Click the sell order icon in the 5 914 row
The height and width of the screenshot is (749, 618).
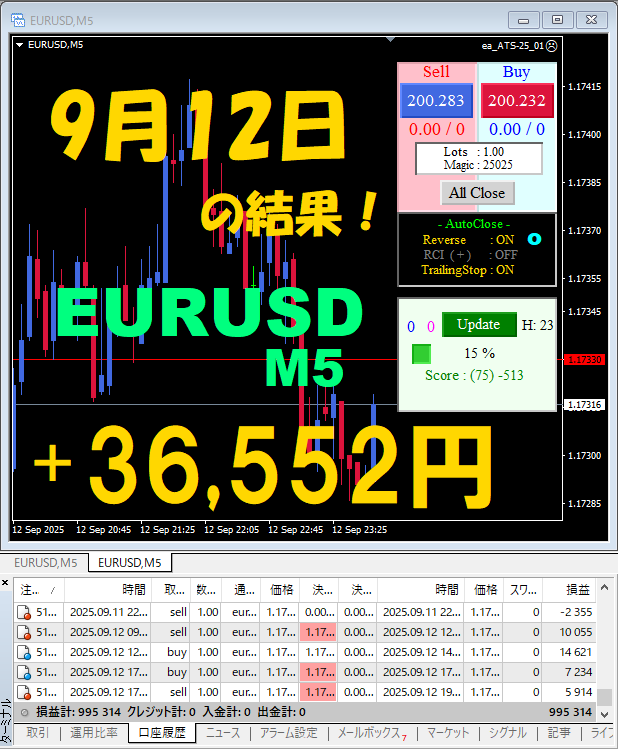click(x=24, y=693)
